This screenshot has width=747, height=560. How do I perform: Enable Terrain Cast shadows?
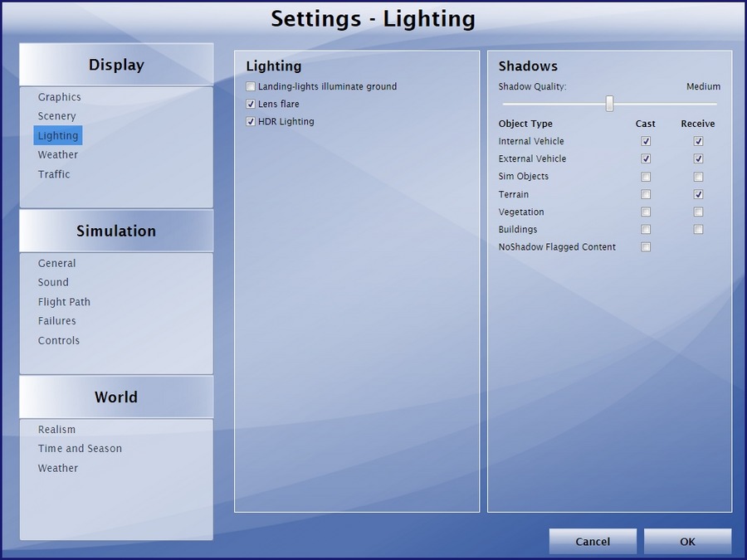pyautogui.click(x=646, y=194)
